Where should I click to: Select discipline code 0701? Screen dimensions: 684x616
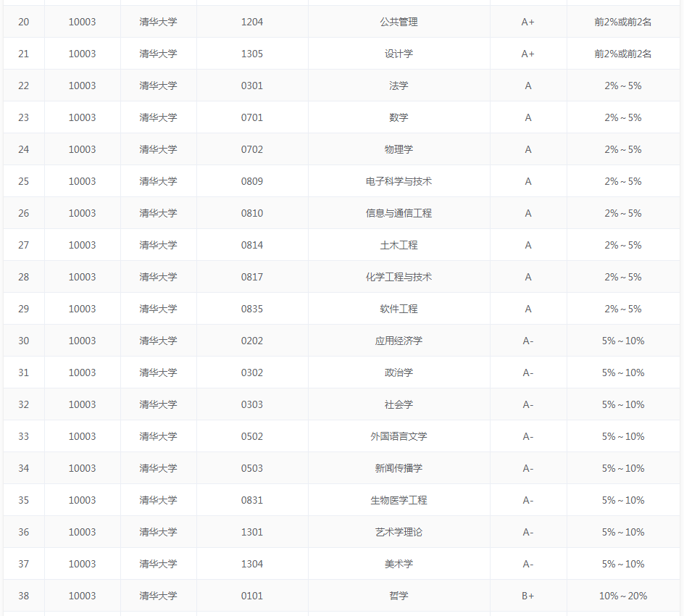tap(252, 117)
